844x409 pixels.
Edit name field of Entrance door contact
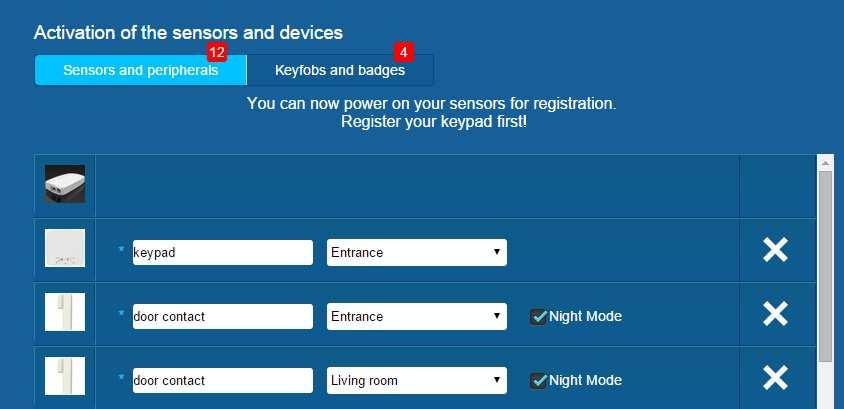[223, 316]
